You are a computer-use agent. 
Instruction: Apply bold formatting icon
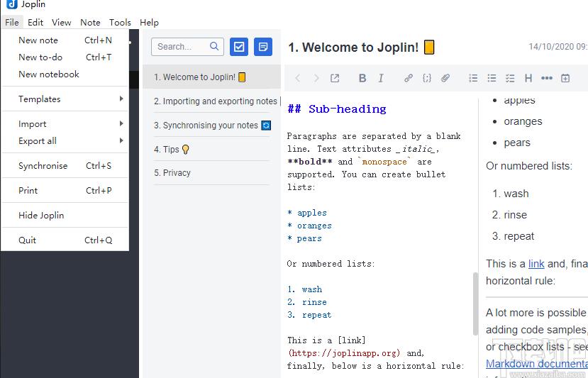362,78
